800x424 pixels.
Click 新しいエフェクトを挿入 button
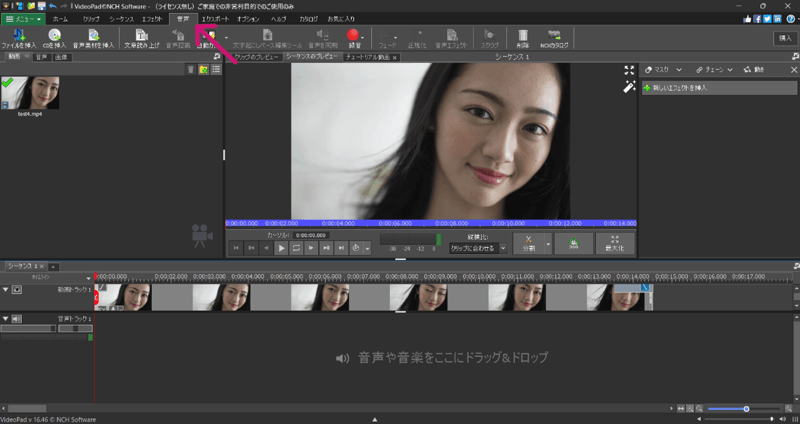(680, 89)
